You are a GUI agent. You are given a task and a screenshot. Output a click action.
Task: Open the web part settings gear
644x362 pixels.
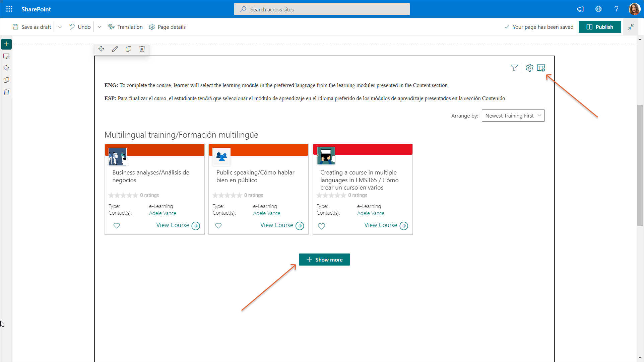529,68
